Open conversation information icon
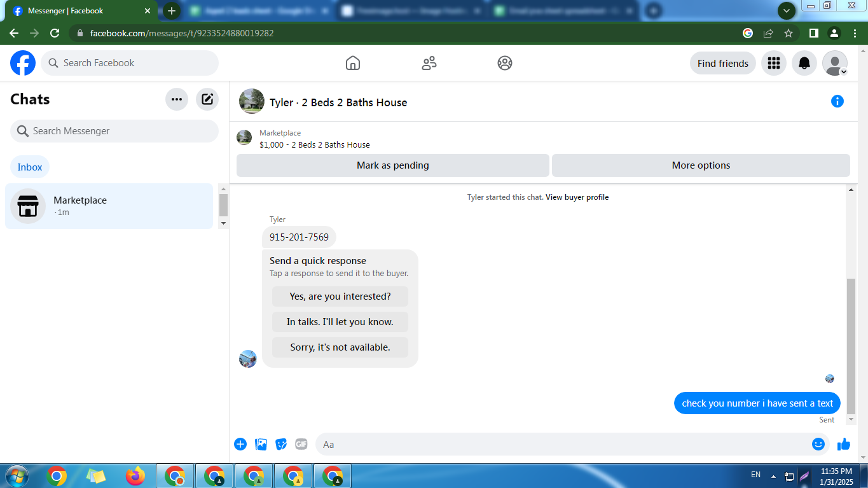The height and width of the screenshot is (488, 868). 837,101
